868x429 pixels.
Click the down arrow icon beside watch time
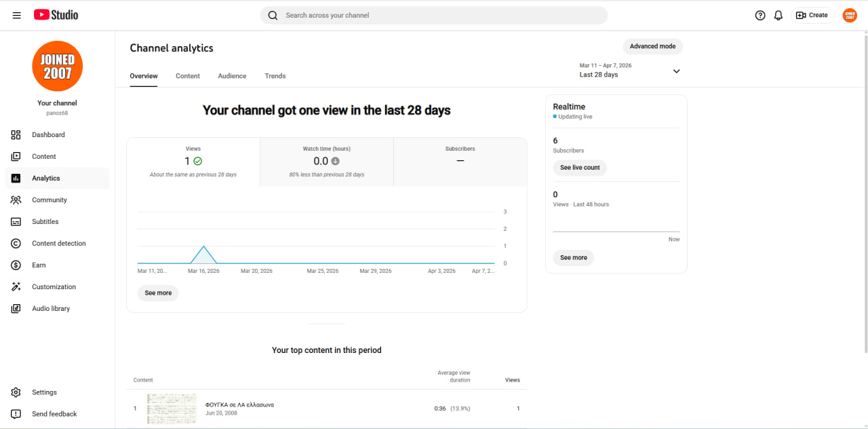(335, 162)
